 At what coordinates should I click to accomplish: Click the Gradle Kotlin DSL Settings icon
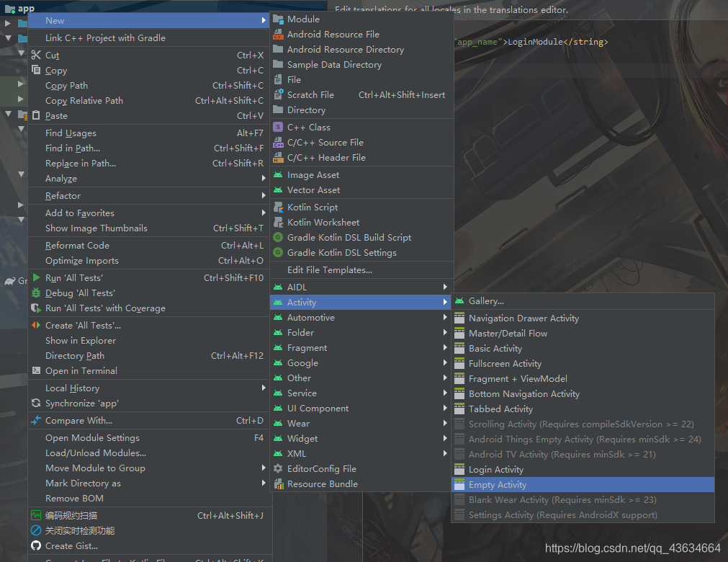pos(278,253)
